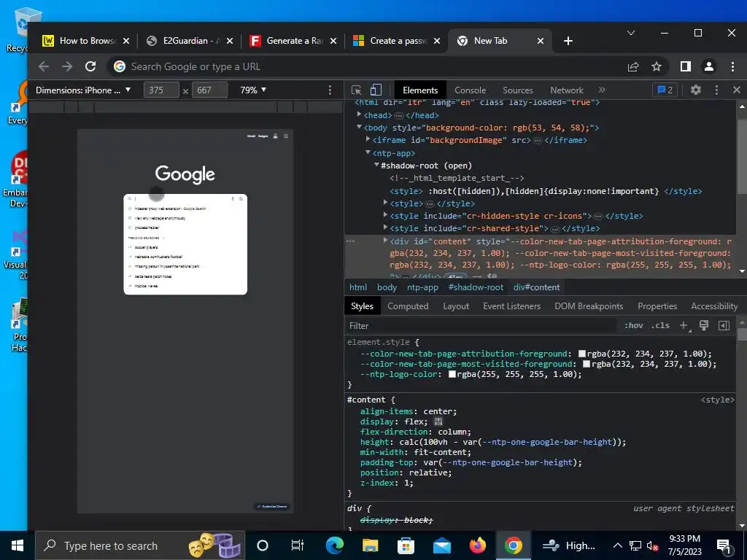Select #shadow-root in the breadcrumb bar
The image size is (747, 560).
tap(476, 287)
